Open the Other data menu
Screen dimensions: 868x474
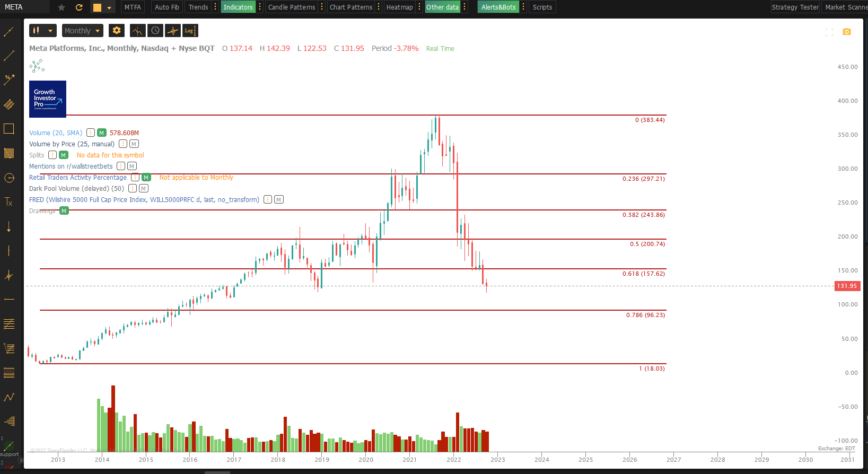[443, 7]
